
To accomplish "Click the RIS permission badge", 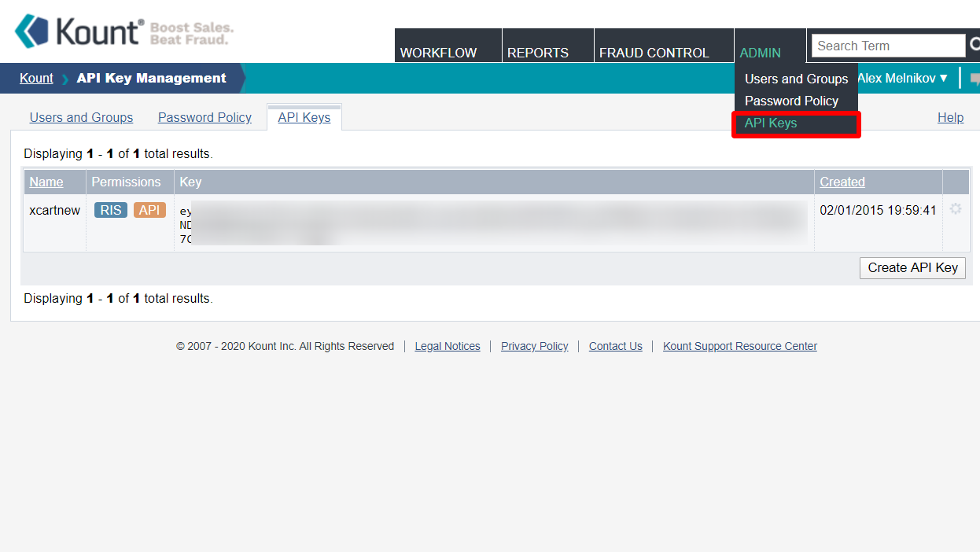I will (x=111, y=210).
